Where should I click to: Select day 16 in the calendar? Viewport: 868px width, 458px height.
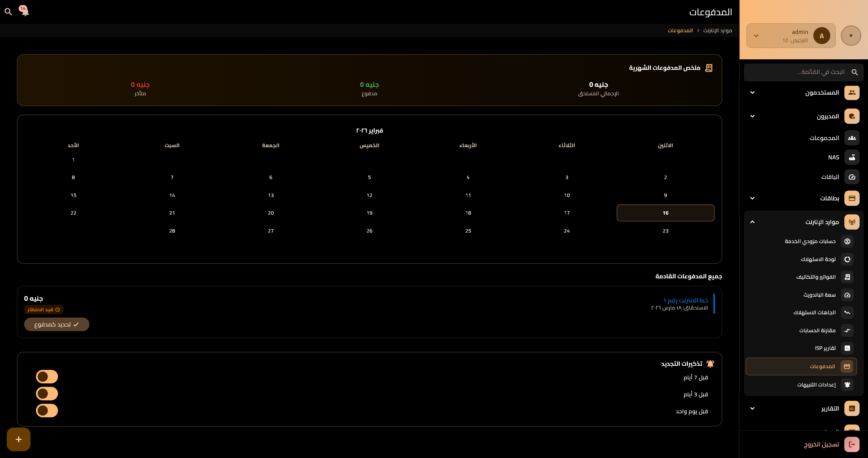coord(665,213)
